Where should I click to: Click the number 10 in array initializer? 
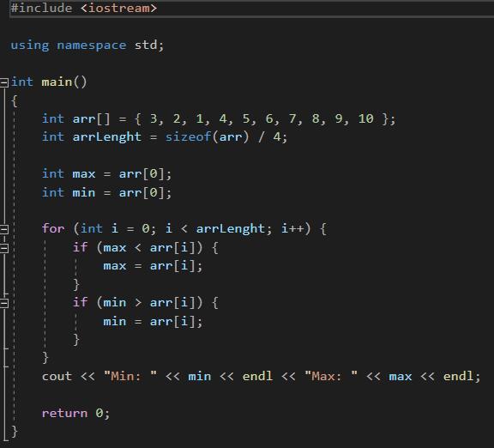click(x=365, y=118)
